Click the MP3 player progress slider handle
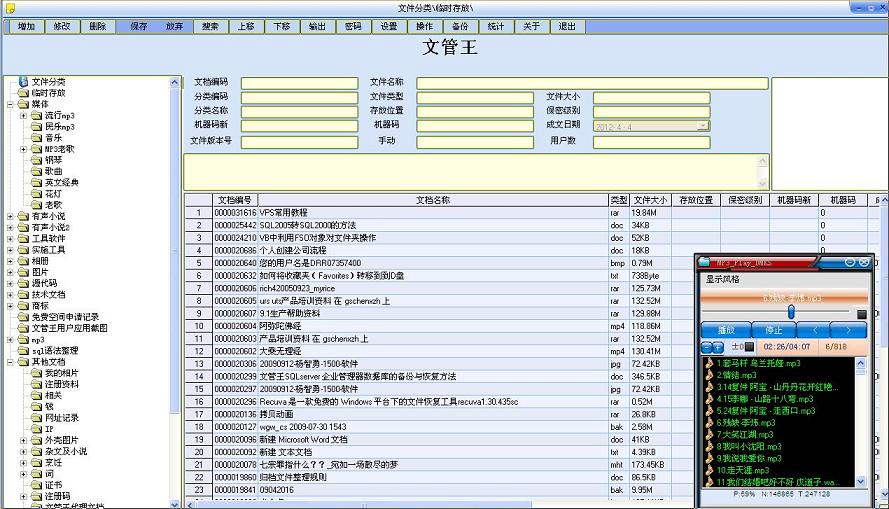The height and width of the screenshot is (509, 889). coord(791,312)
